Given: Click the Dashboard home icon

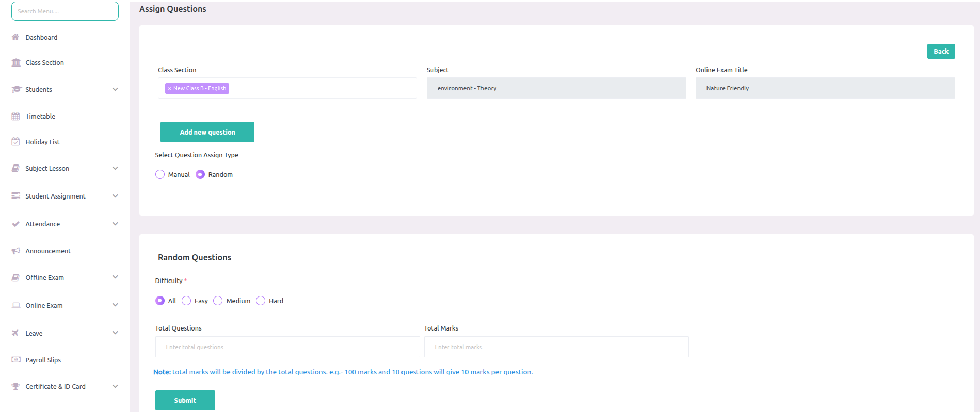Looking at the screenshot, I should 15,37.
